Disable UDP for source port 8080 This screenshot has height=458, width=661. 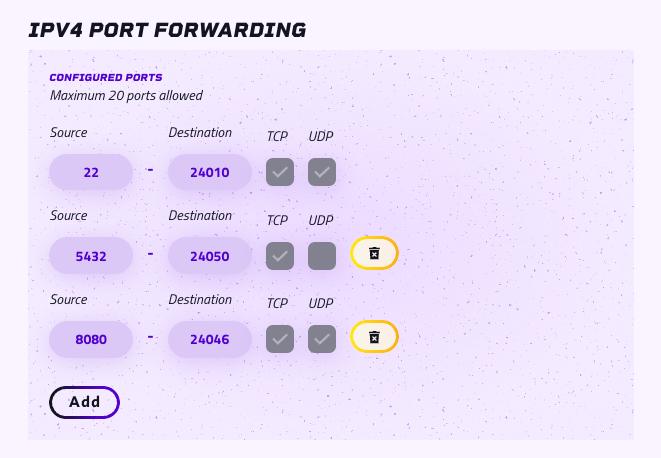322,339
